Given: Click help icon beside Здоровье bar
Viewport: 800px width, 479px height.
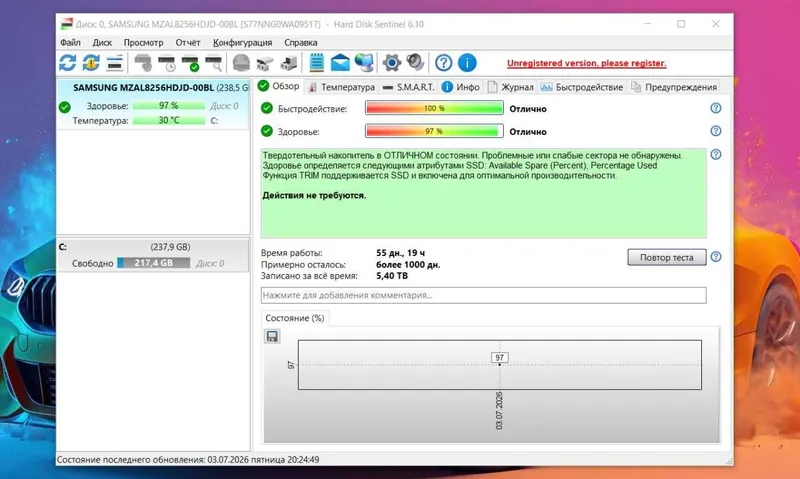Looking at the screenshot, I should [716, 131].
